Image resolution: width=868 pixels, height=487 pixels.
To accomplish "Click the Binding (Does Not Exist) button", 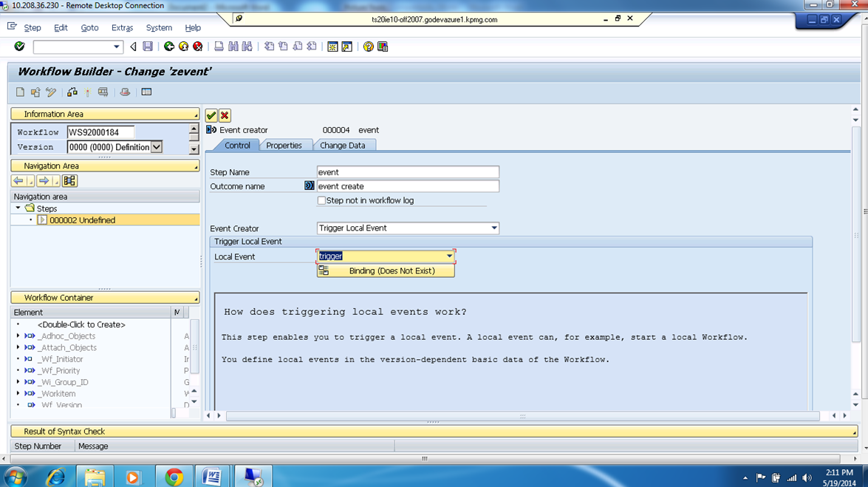I will coord(386,270).
